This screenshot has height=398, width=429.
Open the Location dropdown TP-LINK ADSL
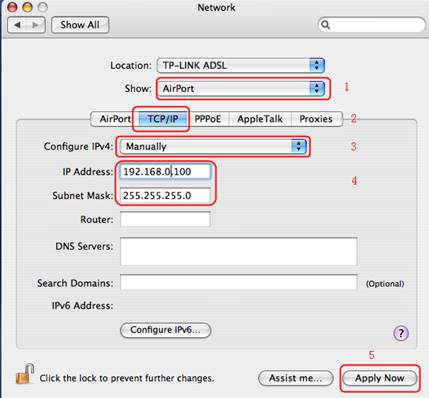tap(240, 65)
